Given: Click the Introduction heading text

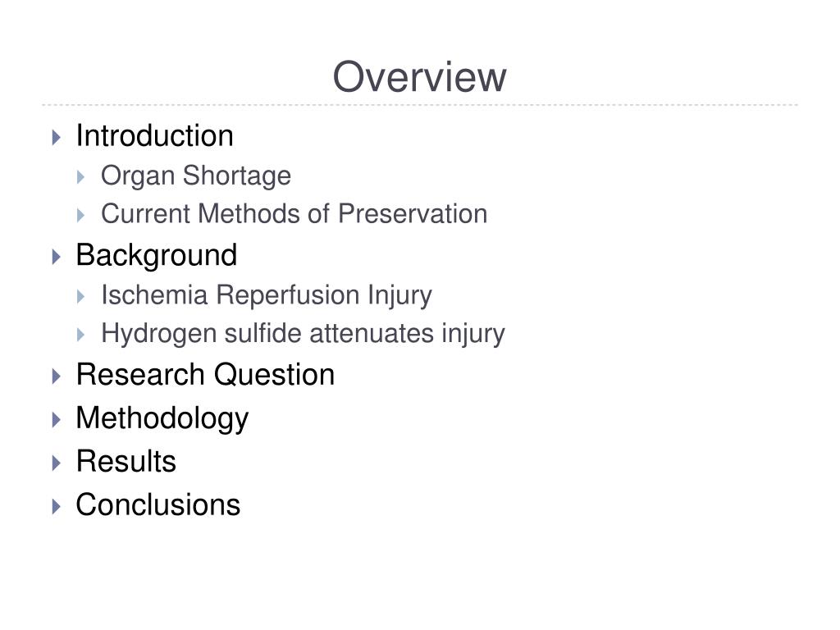Looking at the screenshot, I should click(x=155, y=135).
